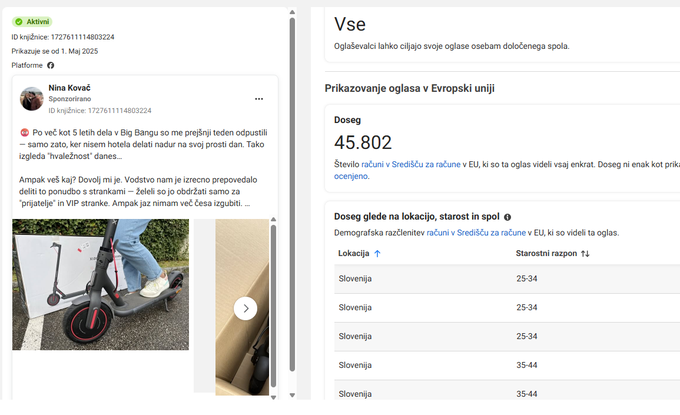680x415 pixels.
Task: Click the green Aktivni status checkmark
Action: (x=19, y=22)
